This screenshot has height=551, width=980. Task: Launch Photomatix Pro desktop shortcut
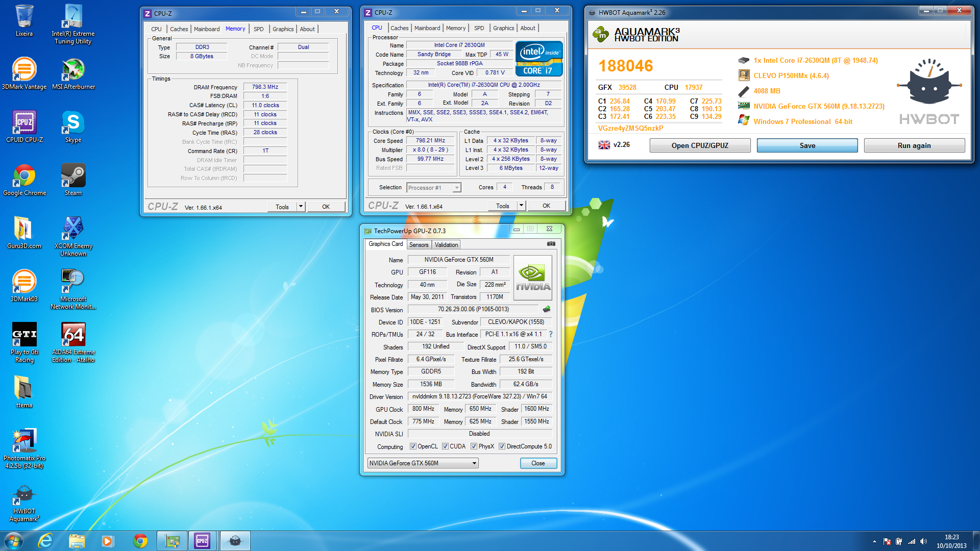tap(24, 448)
